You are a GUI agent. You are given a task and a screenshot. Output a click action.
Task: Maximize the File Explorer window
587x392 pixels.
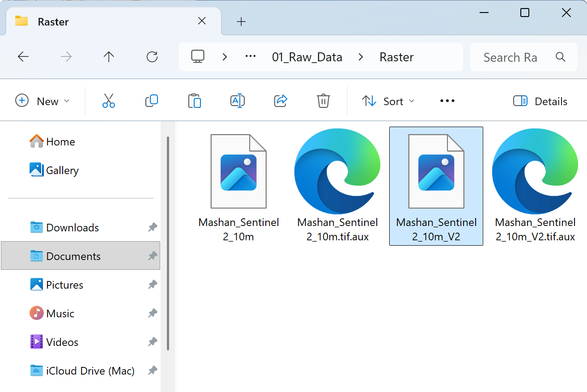pyautogui.click(x=525, y=13)
